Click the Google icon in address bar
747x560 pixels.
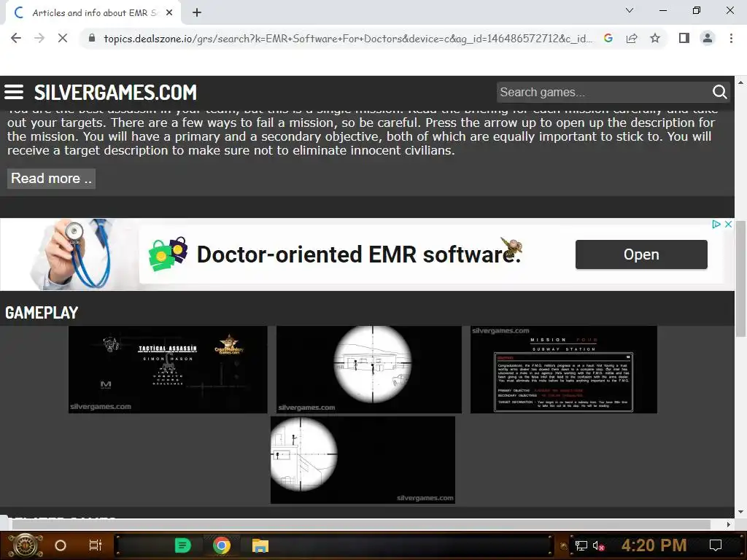(608, 38)
